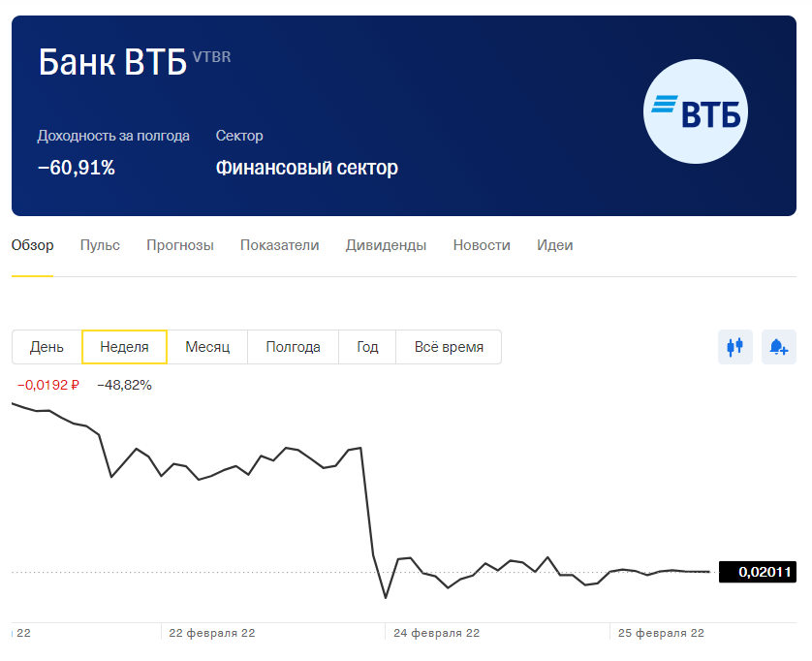Screen dimensions: 812x661
Task: Click the Банк ВТБ title
Action: tap(112, 62)
